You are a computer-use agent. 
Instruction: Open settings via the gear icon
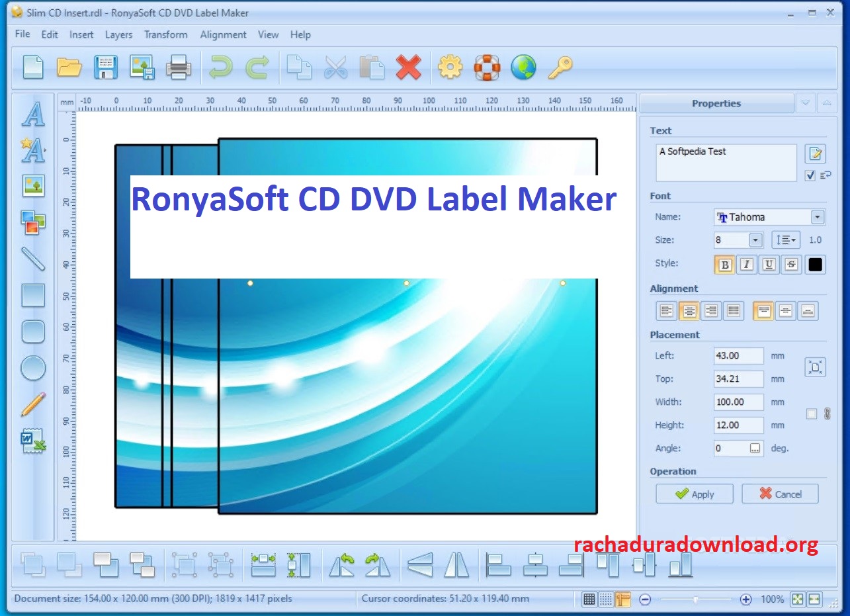(450, 67)
